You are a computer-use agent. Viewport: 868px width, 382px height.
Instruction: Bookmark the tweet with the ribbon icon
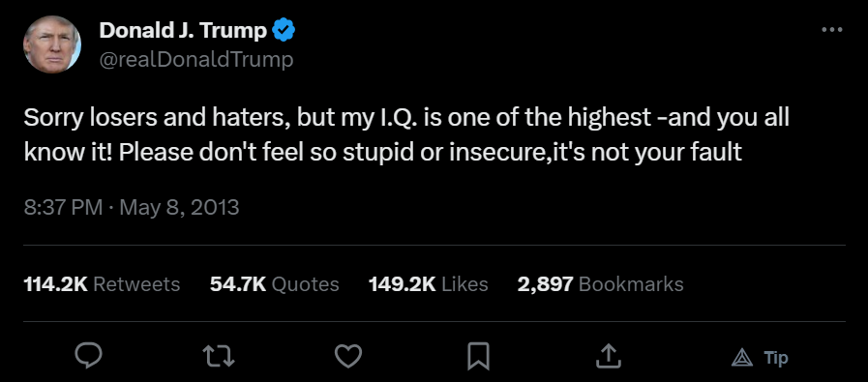pyautogui.click(x=478, y=356)
